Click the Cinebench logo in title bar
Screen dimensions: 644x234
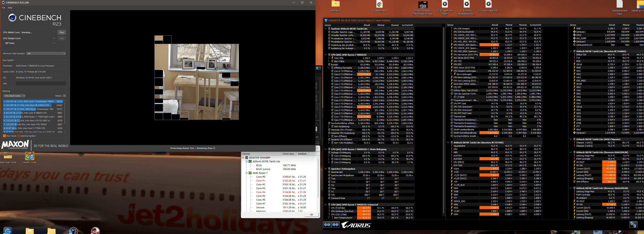click(x=3, y=2)
